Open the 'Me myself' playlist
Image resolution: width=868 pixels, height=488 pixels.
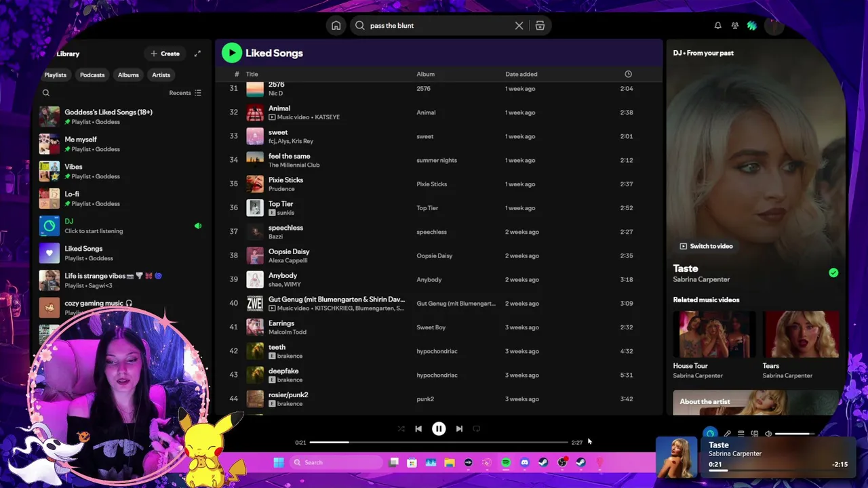pyautogui.click(x=122, y=144)
